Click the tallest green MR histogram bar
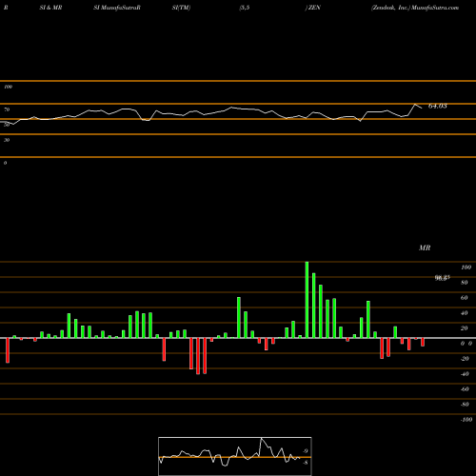Image resolution: width=476 pixels, height=476 pixels. point(307,300)
